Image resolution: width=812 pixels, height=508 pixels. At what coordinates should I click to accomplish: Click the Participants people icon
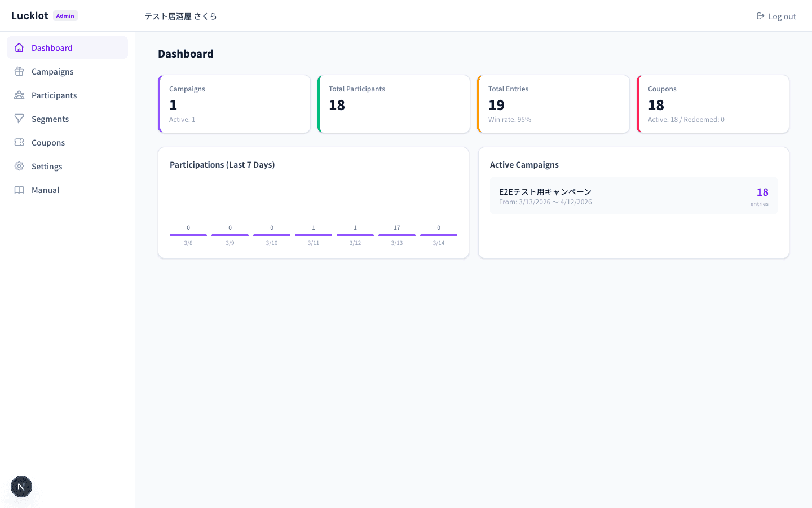click(x=19, y=95)
